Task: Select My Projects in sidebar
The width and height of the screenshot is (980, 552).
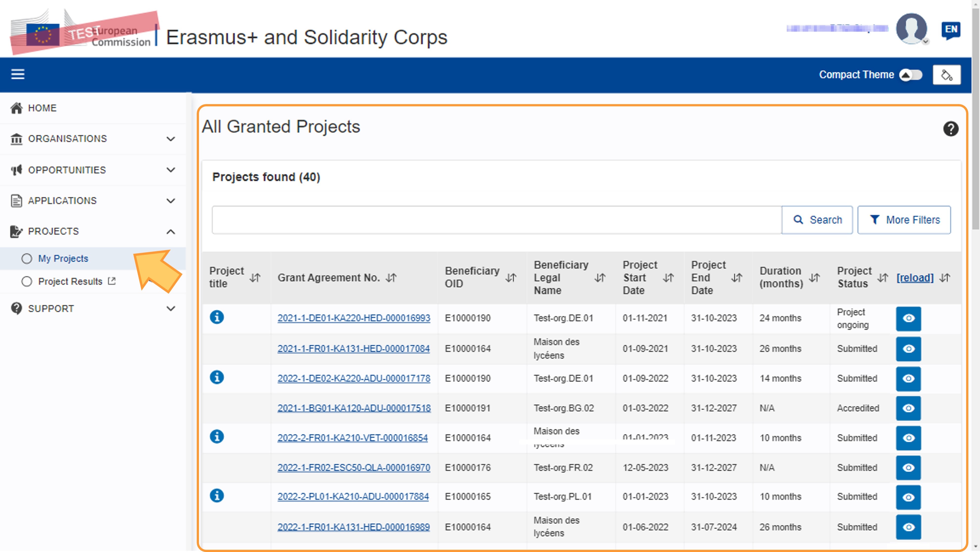Action: coord(63,258)
